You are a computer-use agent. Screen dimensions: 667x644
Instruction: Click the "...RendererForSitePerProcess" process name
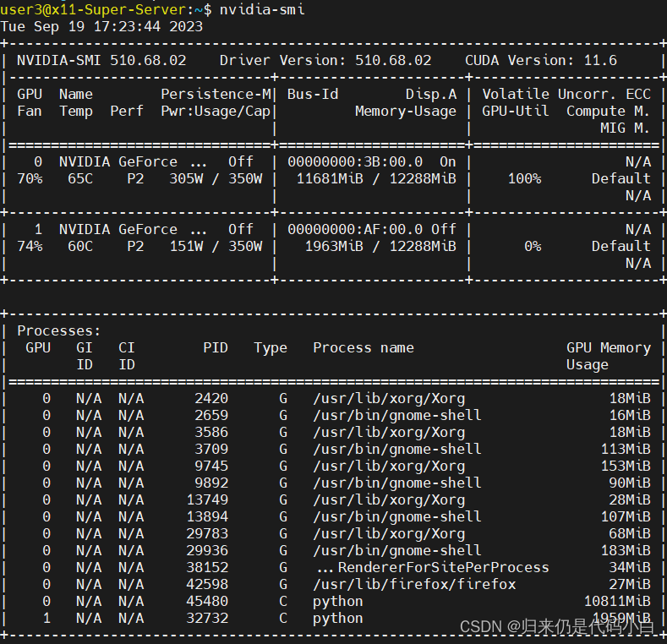coord(433,567)
